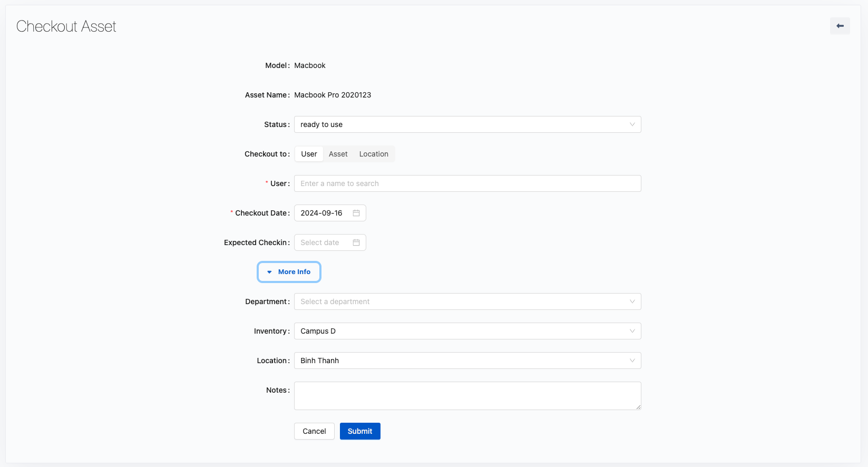
Task: Focus the User name search field
Action: click(x=467, y=183)
